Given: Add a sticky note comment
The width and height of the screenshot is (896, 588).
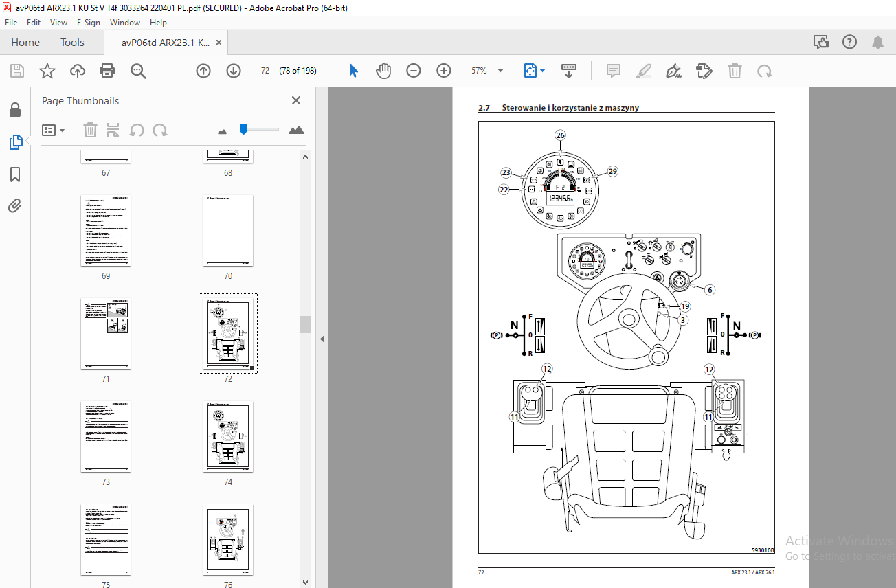Looking at the screenshot, I should point(614,71).
